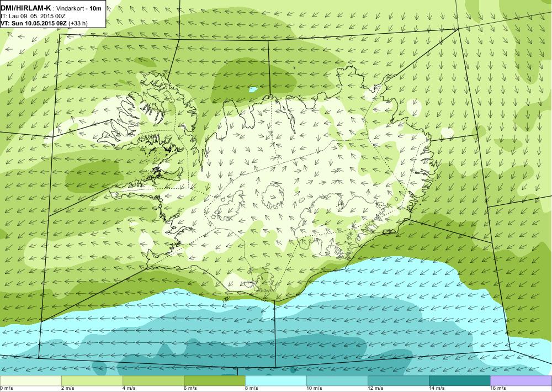
Task: Click the "16 m/s" legend label
Action: [498, 389]
